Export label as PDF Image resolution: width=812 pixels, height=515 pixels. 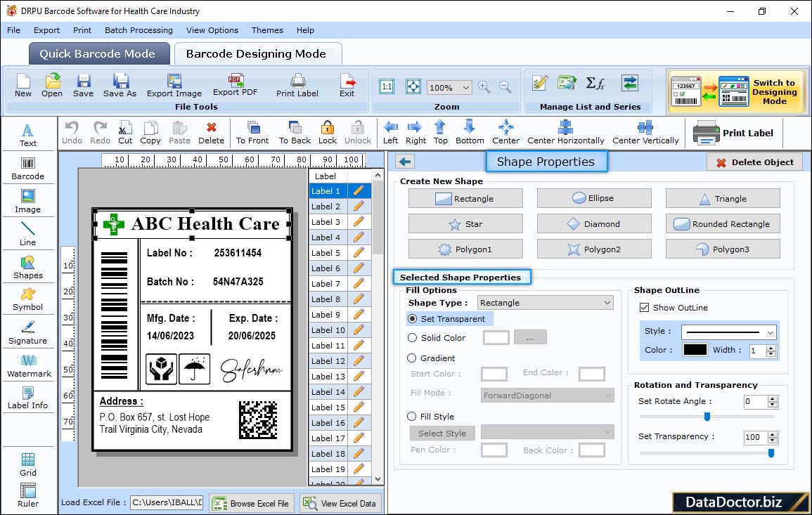235,86
